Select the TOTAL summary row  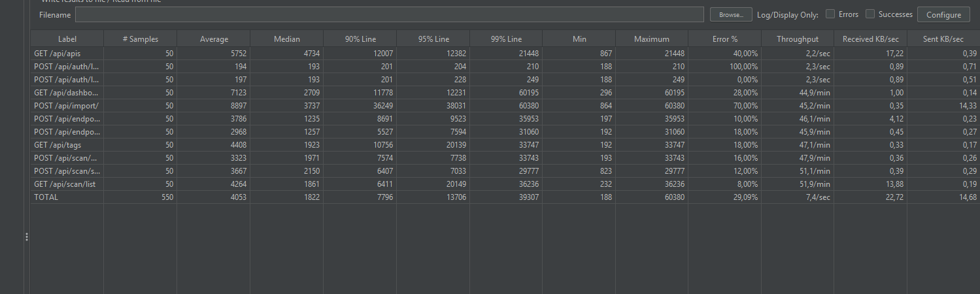tap(67, 197)
